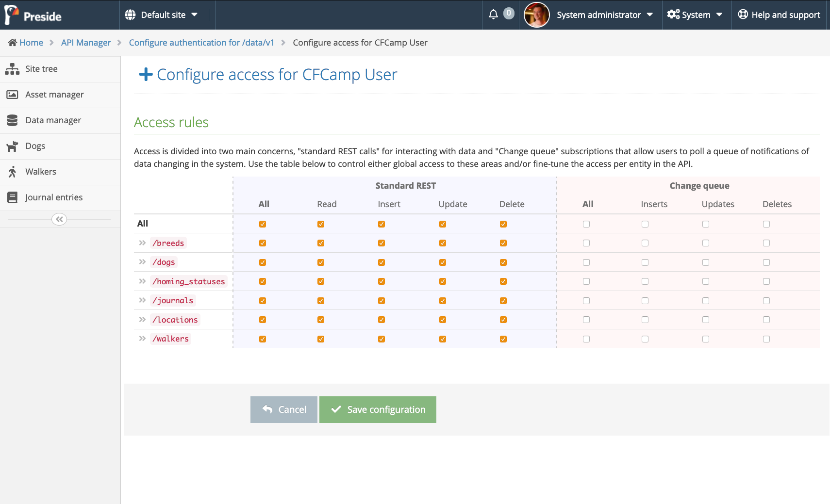The height and width of the screenshot is (504, 830).
Task: Enable Change queue All in the All row
Action: pos(586,224)
